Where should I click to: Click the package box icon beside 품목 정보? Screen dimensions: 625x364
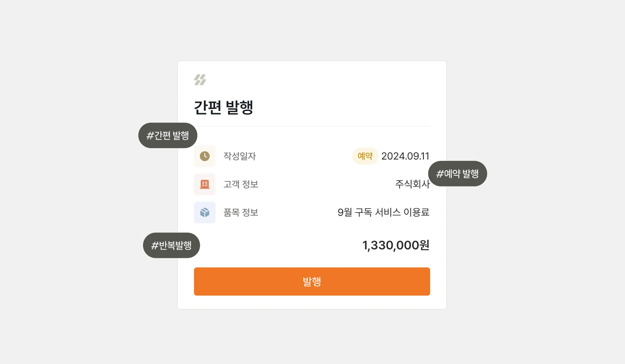tap(204, 212)
